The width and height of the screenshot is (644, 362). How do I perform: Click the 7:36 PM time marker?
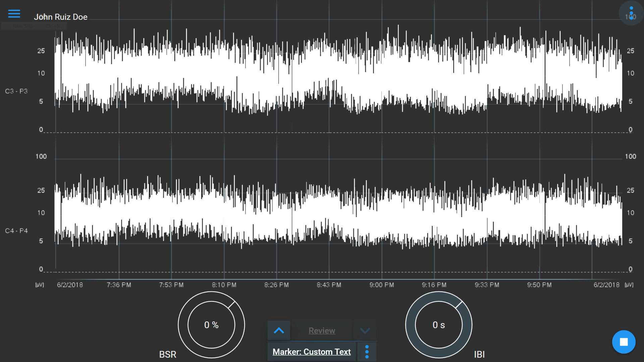click(x=119, y=285)
